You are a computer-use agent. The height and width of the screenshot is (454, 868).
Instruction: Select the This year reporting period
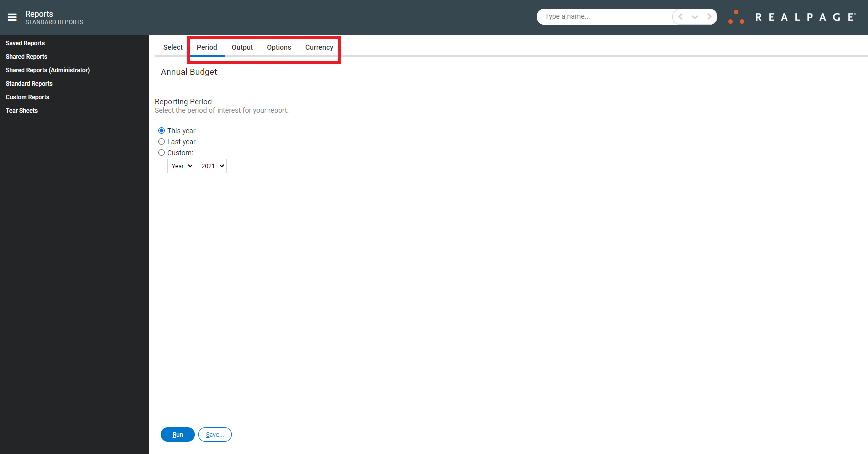click(x=161, y=130)
